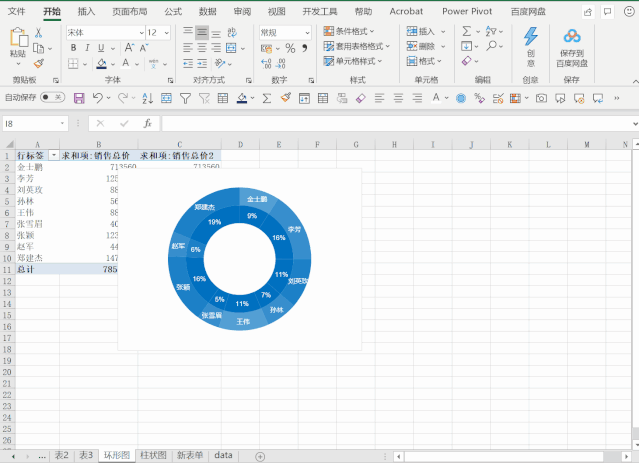Click the Cut scissors icon
Image resolution: width=639 pixels, height=463 pixels.
[38, 32]
